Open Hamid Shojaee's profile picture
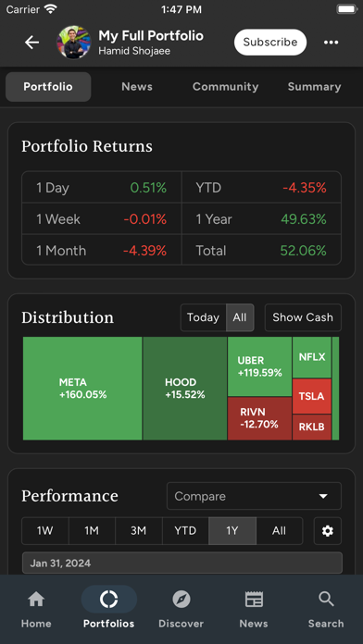363x644 pixels. [x=73, y=43]
